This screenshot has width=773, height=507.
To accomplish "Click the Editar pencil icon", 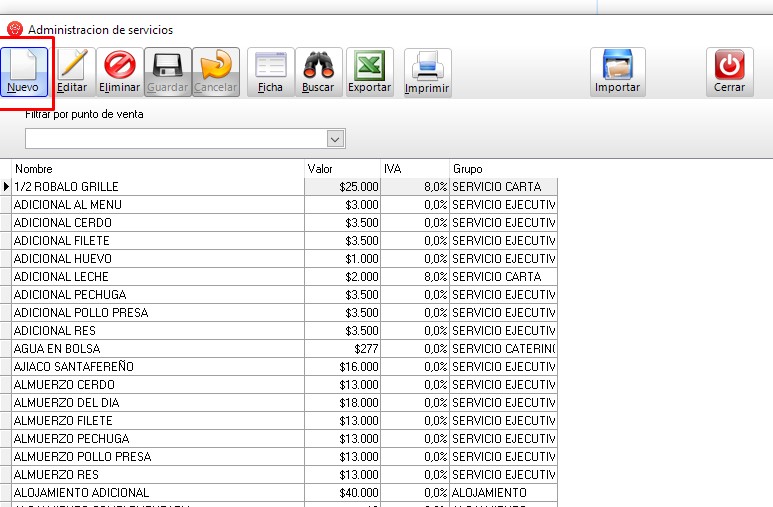I will tap(72, 71).
